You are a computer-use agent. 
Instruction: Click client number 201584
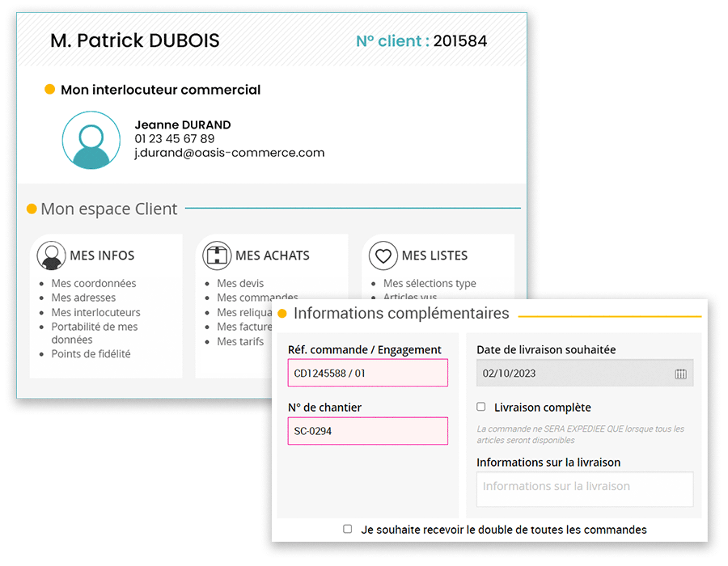460,40
